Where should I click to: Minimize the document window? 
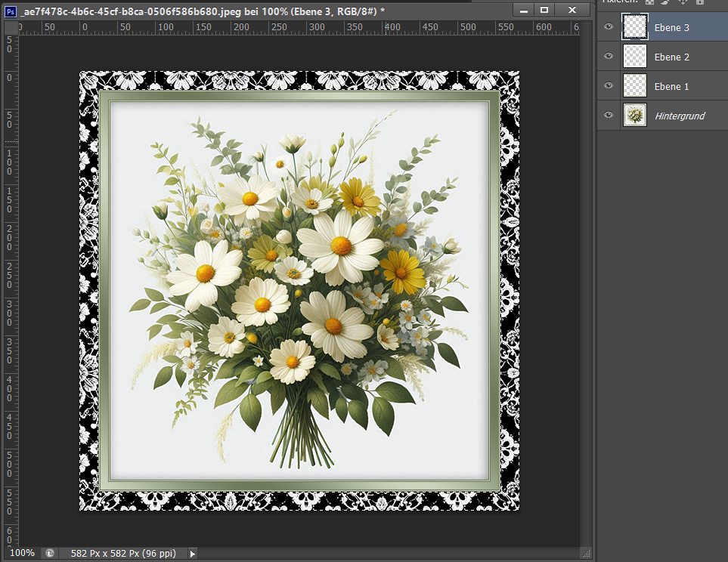[524, 11]
